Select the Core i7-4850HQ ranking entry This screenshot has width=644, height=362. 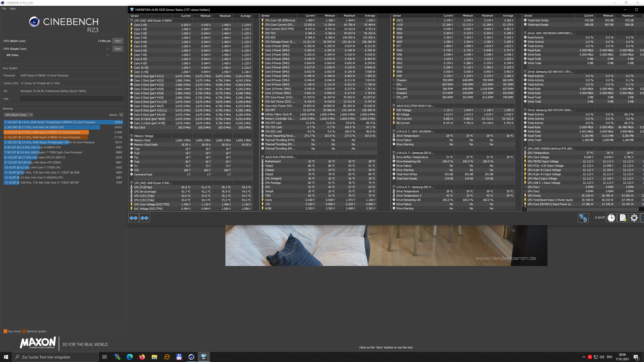[63, 177]
